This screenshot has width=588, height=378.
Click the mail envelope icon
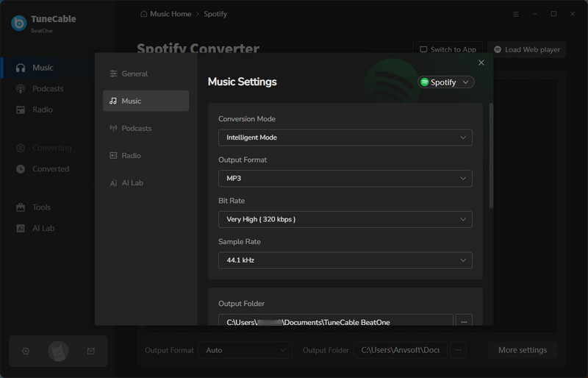tap(90, 351)
